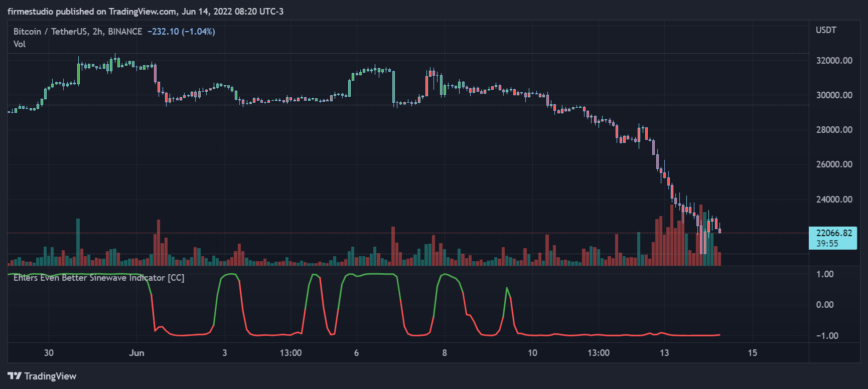Click the Vol indicator label

20,44
